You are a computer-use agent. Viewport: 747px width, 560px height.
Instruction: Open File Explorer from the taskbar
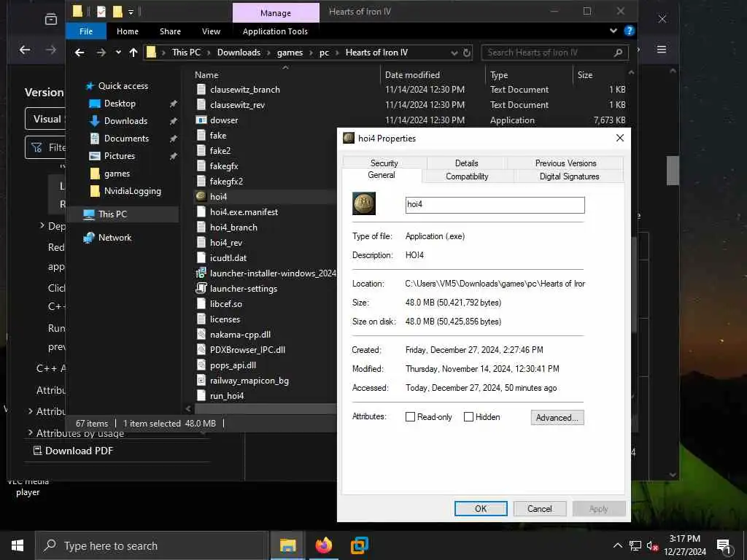pos(287,545)
